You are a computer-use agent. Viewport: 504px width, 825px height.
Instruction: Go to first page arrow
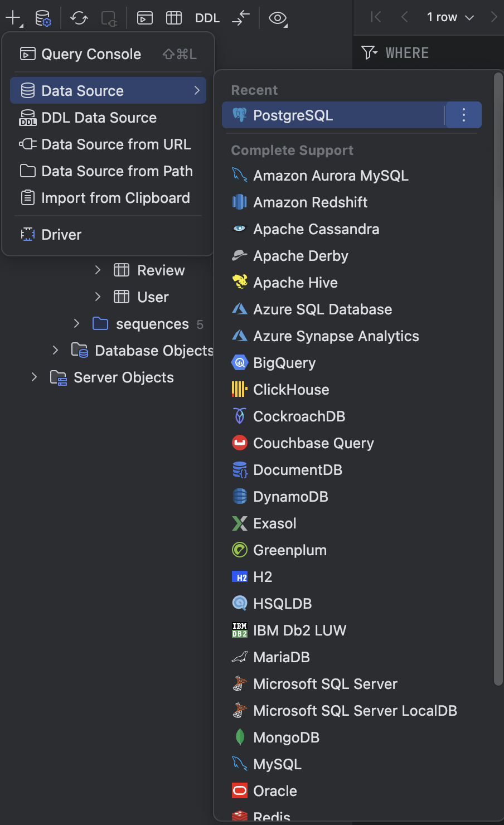pos(376,17)
